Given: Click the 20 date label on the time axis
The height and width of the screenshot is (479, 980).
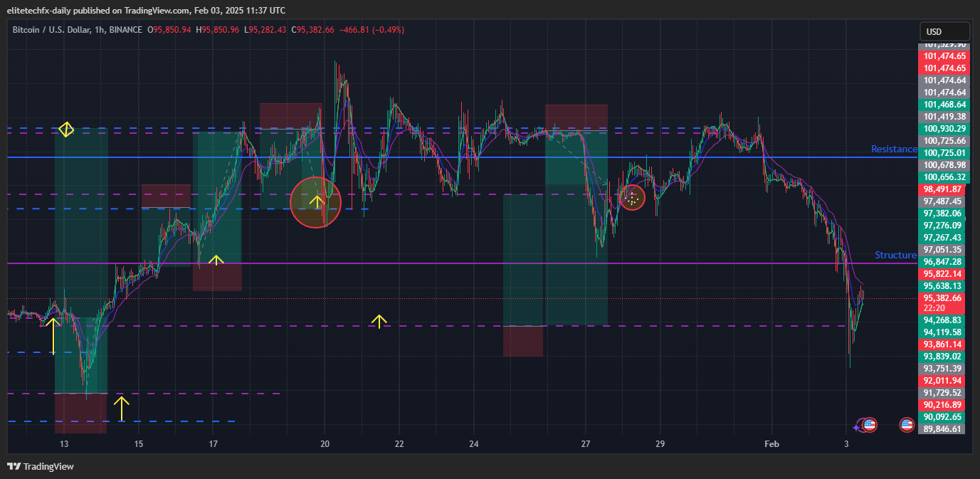Looking at the screenshot, I should pos(325,444).
